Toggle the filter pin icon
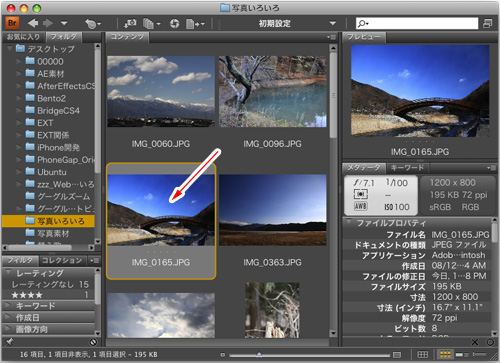This screenshot has height=363, width=500. click(10, 341)
